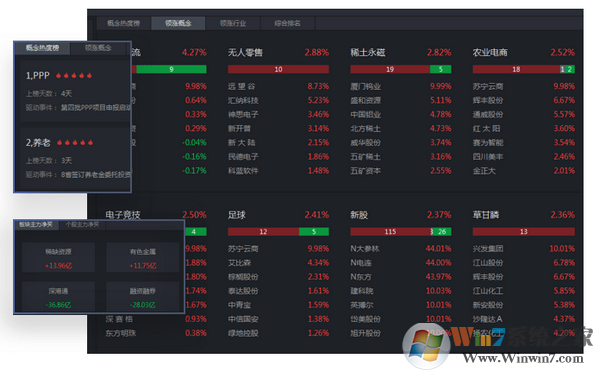Switch to the 个股主力净买 tab
This screenshot has height=372, width=600.
click(82, 225)
